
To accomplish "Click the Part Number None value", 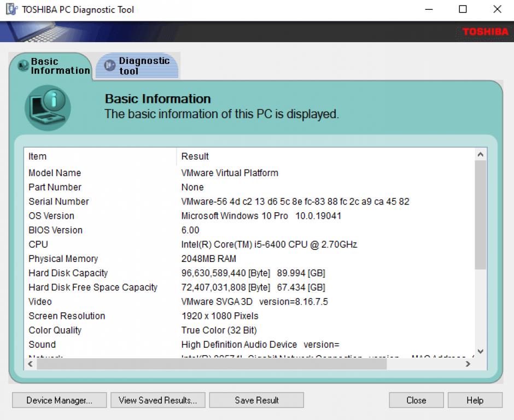I will [x=192, y=187].
